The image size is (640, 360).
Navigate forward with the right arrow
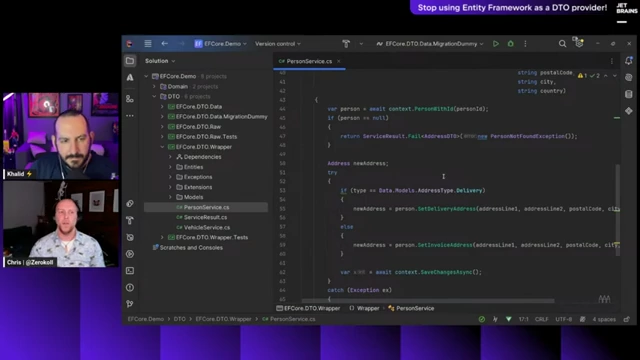(181, 43)
